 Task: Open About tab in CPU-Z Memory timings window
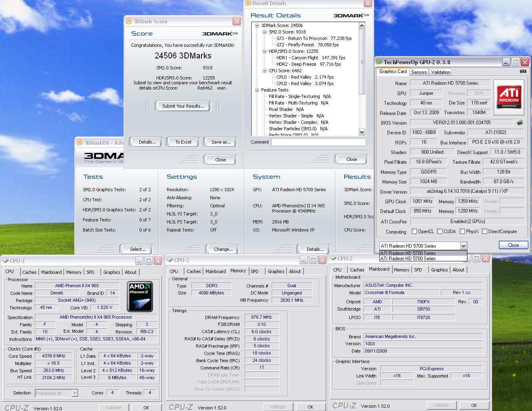[x=295, y=271]
